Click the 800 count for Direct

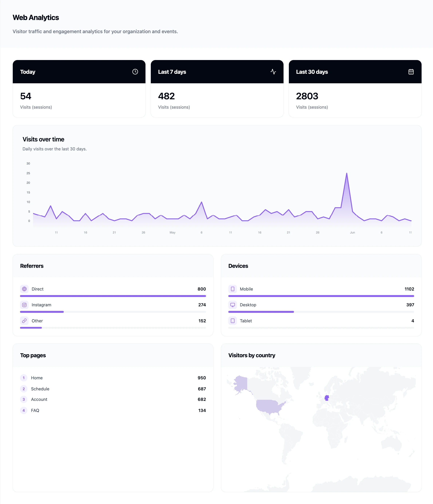202,289
